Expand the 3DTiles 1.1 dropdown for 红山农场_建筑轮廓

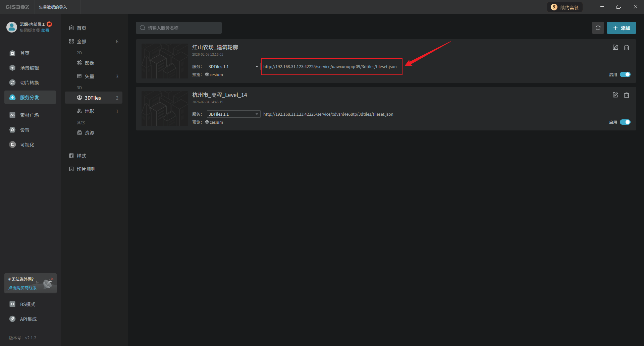click(x=233, y=67)
